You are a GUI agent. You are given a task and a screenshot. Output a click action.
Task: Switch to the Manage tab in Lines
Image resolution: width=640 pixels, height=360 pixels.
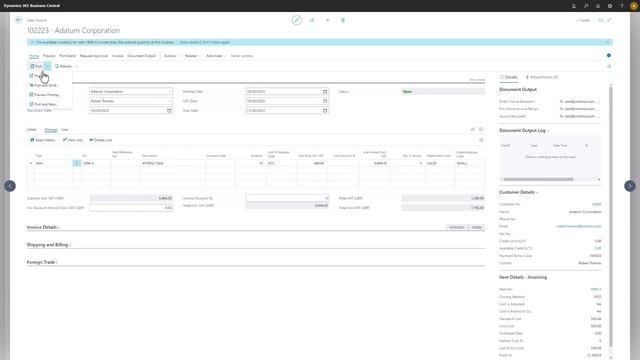pyautogui.click(x=51, y=130)
